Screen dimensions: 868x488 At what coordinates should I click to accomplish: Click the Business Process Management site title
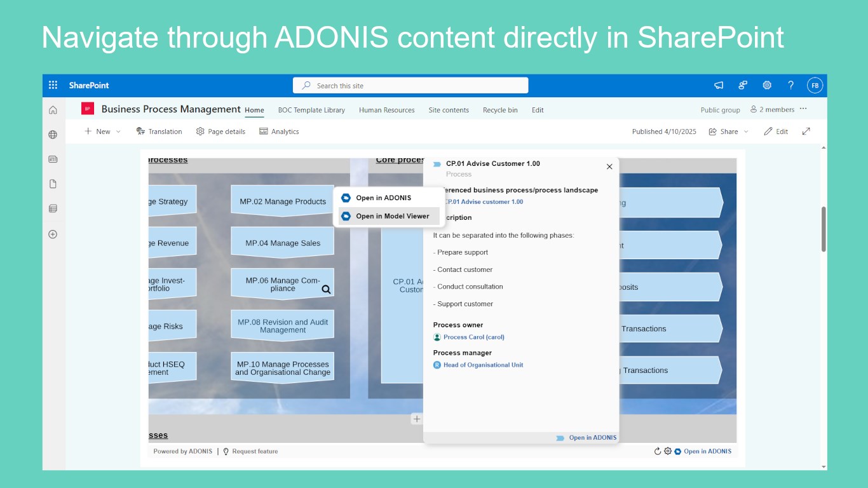pyautogui.click(x=171, y=109)
